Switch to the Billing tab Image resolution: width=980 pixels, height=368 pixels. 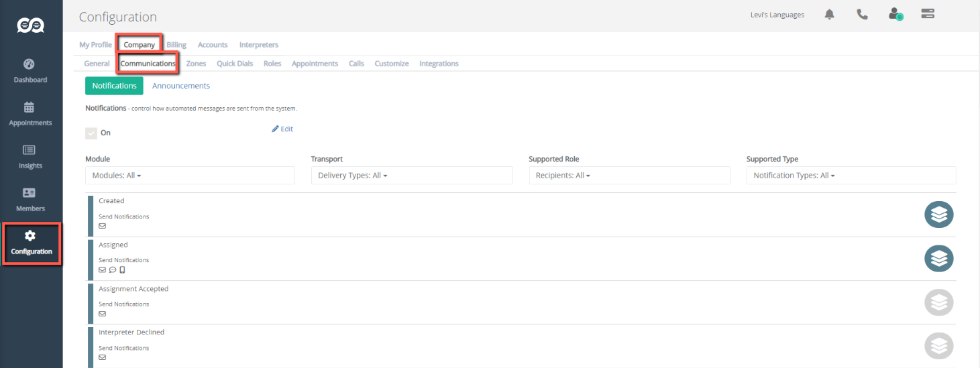coord(176,45)
